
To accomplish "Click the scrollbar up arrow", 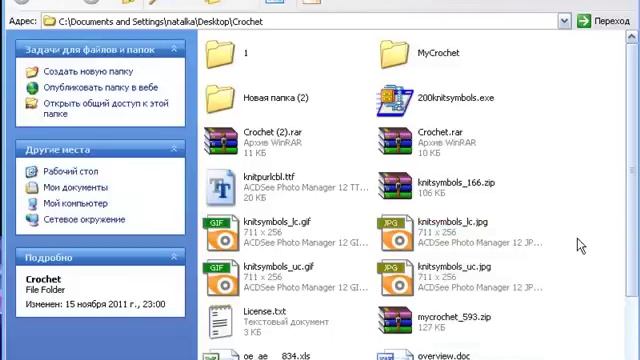I will pyautogui.click(x=631, y=37).
